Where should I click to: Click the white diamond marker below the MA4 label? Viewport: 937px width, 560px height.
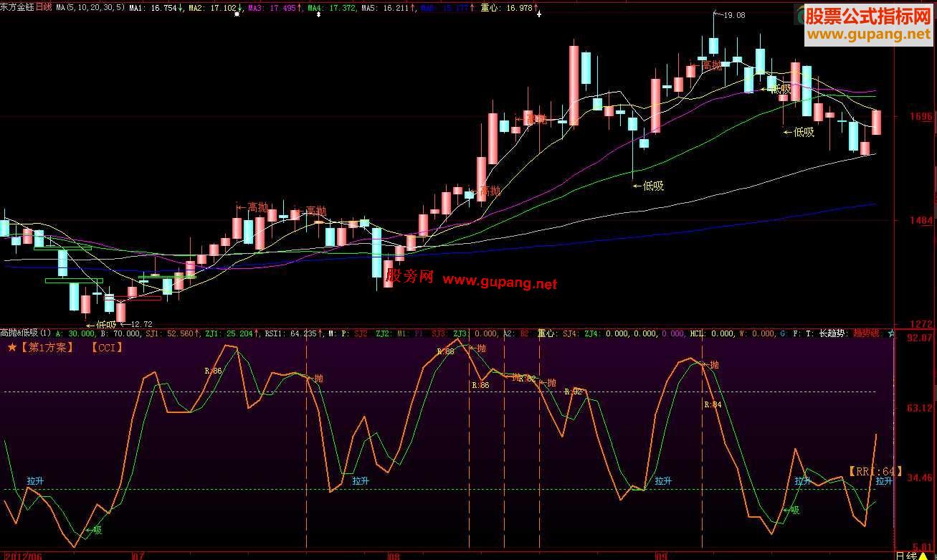pyautogui.click(x=318, y=15)
